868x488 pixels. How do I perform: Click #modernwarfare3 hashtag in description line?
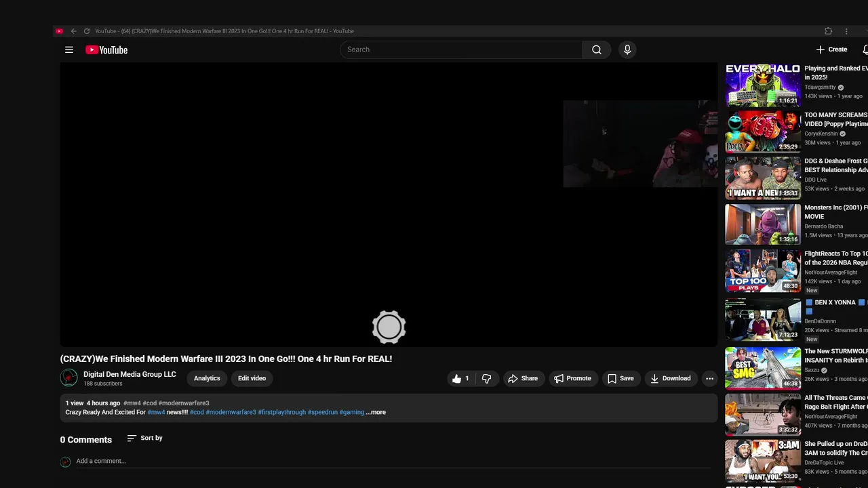(231, 412)
